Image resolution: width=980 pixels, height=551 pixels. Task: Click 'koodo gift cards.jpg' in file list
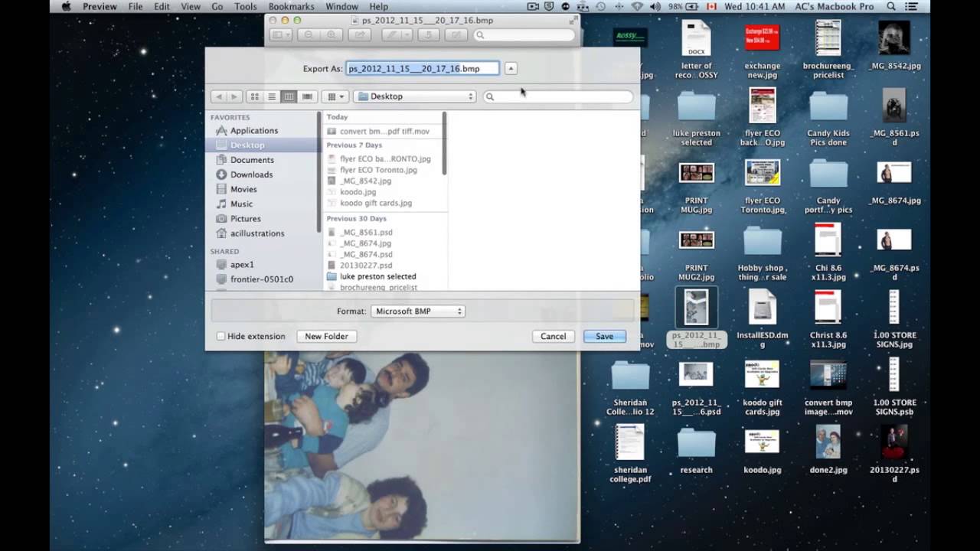(375, 203)
